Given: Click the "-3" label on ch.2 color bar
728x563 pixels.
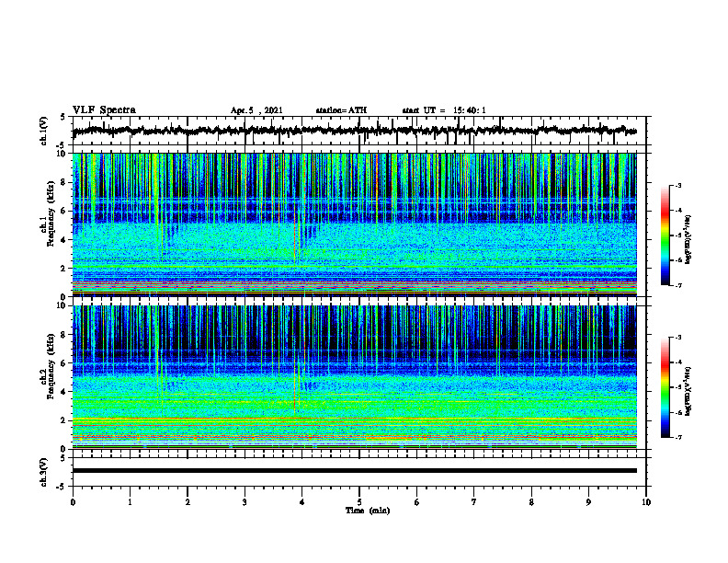Looking at the screenshot, I should click(x=677, y=338).
